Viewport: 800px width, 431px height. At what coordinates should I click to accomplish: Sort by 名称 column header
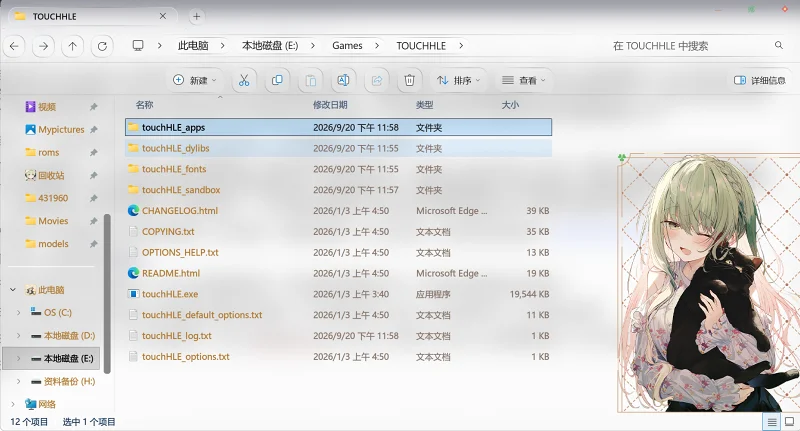click(x=144, y=105)
